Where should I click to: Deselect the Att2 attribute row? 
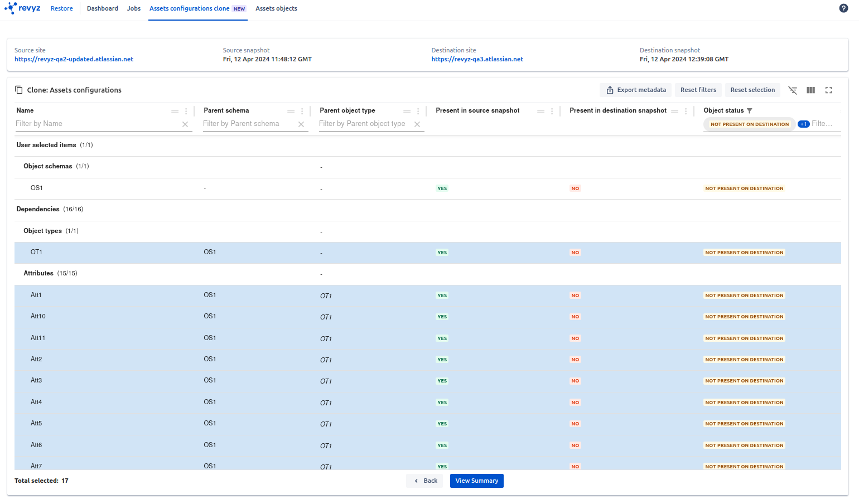point(428,360)
